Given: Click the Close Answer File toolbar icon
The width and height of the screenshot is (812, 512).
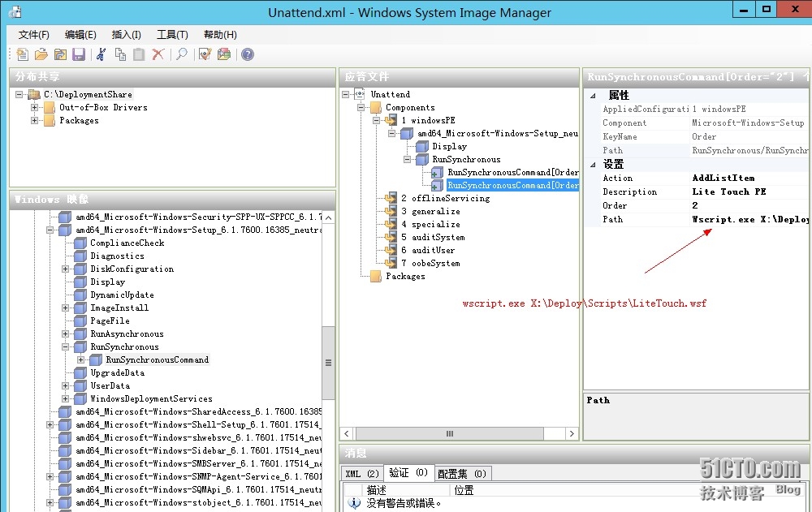Looking at the screenshot, I should (60, 54).
